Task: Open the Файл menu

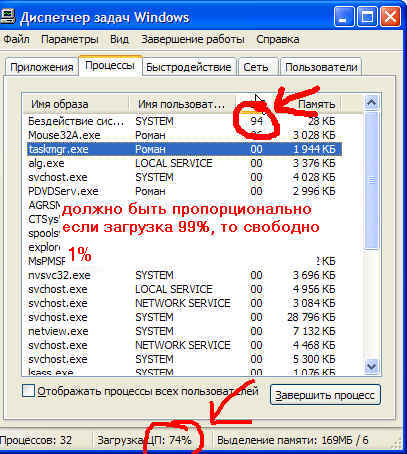Action: click(x=16, y=39)
